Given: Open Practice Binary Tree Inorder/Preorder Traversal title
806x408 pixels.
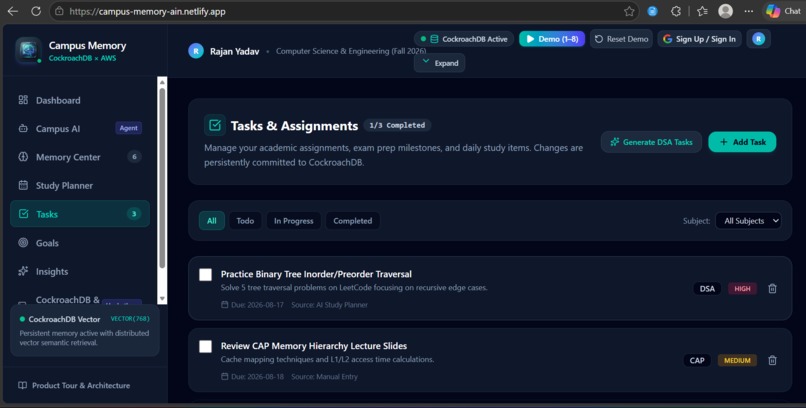Looking at the screenshot, I should coord(316,274).
